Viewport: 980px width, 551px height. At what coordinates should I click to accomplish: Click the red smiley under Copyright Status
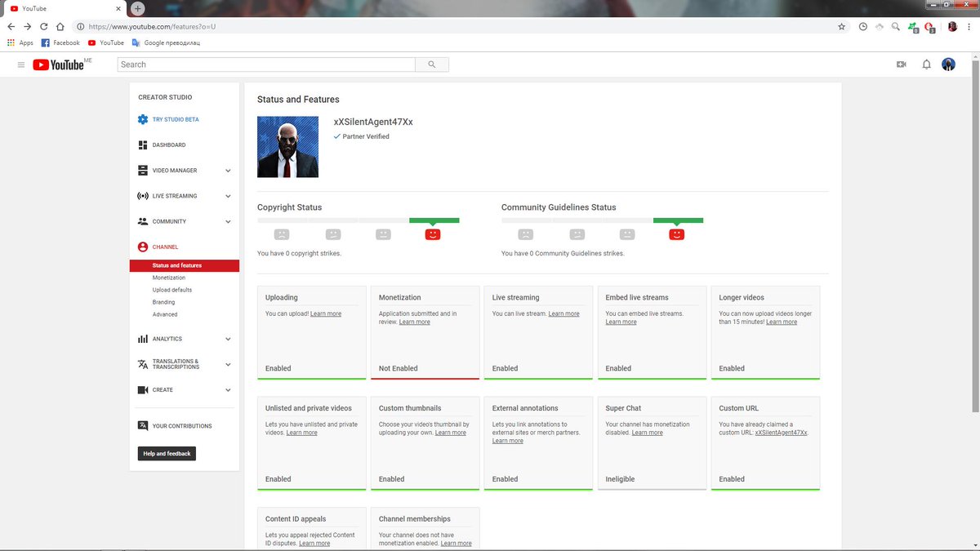(433, 234)
